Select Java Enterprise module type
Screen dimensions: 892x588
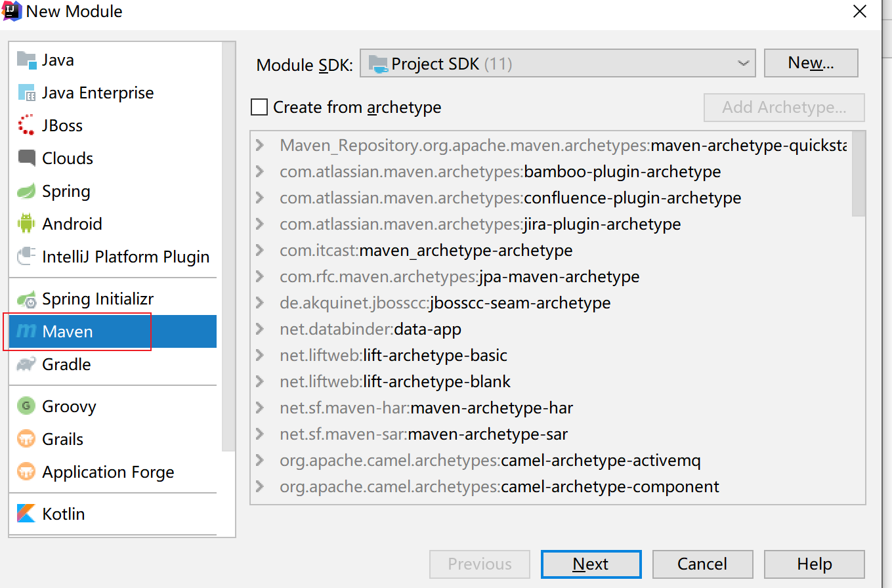(97, 93)
